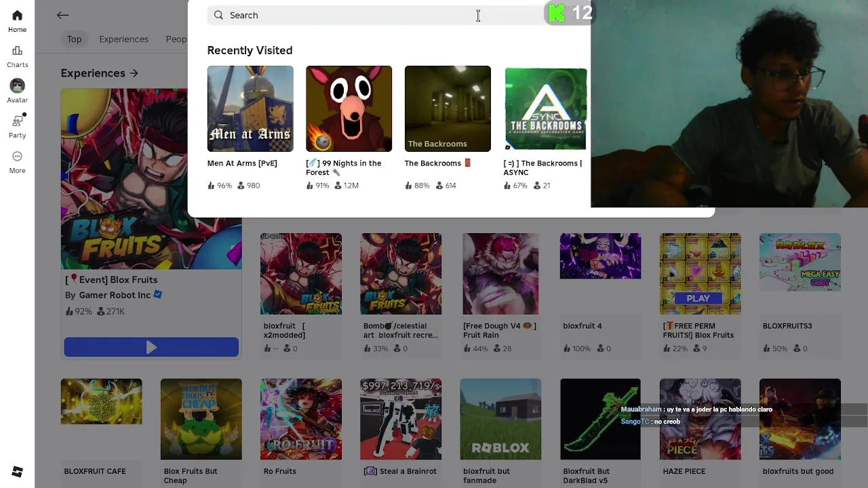This screenshot has width=868, height=488.
Task: Click the HAZE PIECE title text
Action: click(684, 471)
